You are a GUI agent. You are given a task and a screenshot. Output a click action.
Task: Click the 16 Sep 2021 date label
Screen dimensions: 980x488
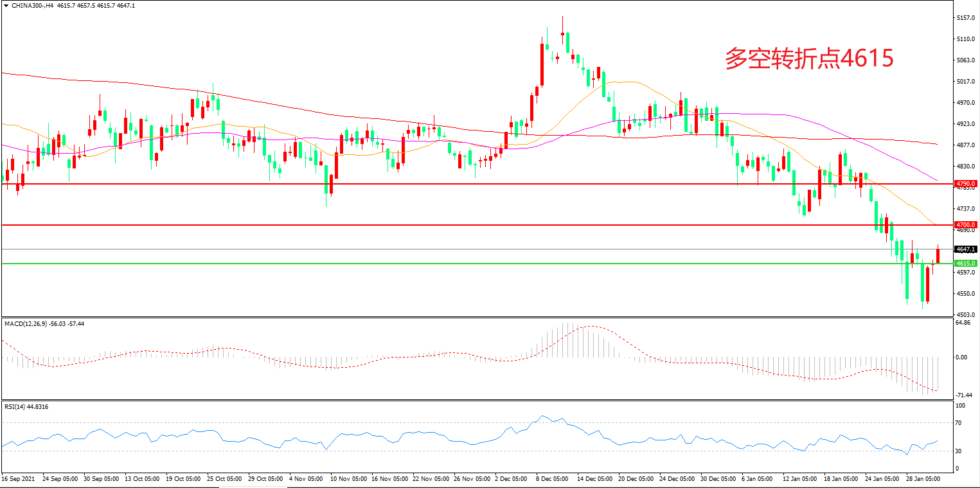[x=18, y=480]
